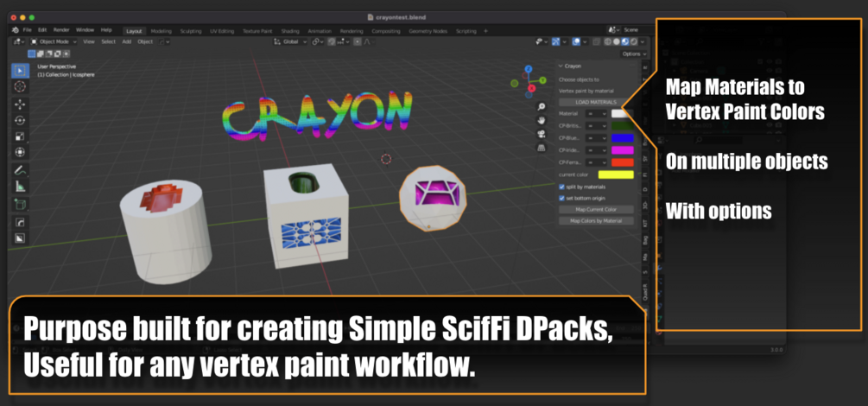Click the subtract selection mode icon
The height and width of the screenshot is (406, 868).
48,54
